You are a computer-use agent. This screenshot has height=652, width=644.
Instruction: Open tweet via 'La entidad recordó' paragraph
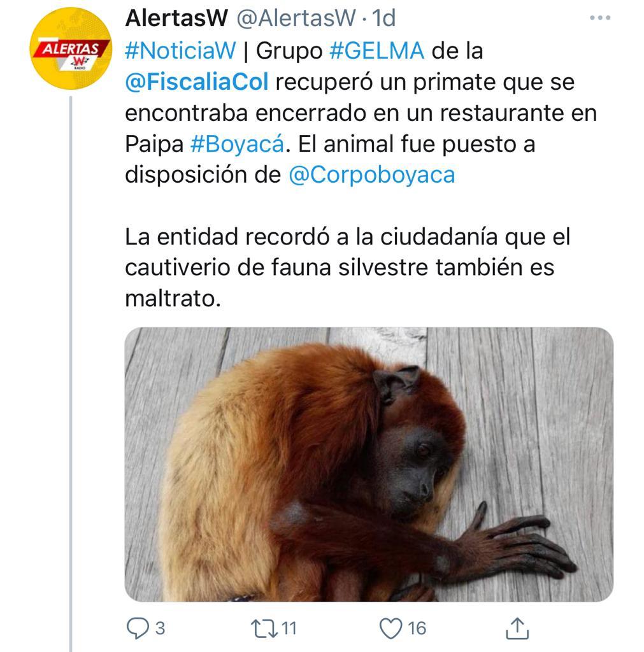click(348, 267)
